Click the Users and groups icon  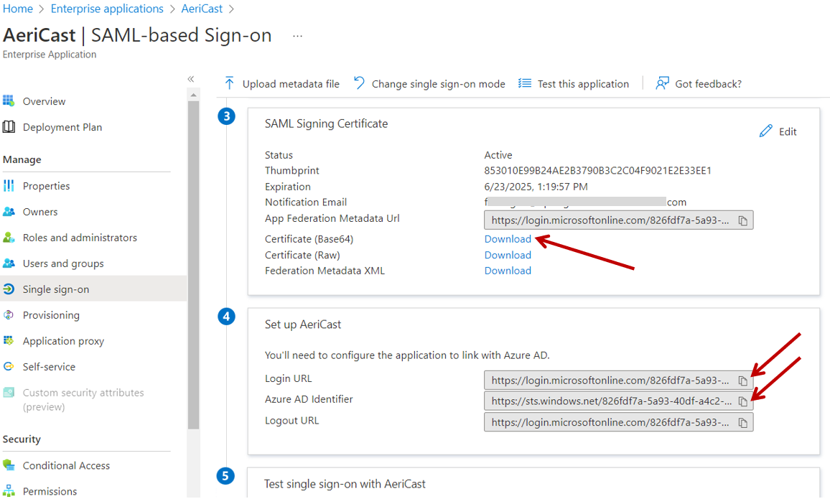coord(9,263)
